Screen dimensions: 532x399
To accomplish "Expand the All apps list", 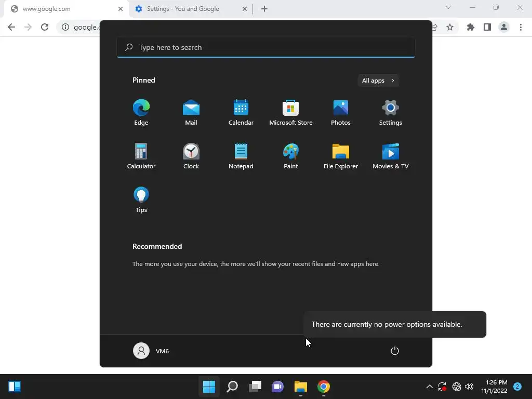I will pyautogui.click(x=378, y=81).
